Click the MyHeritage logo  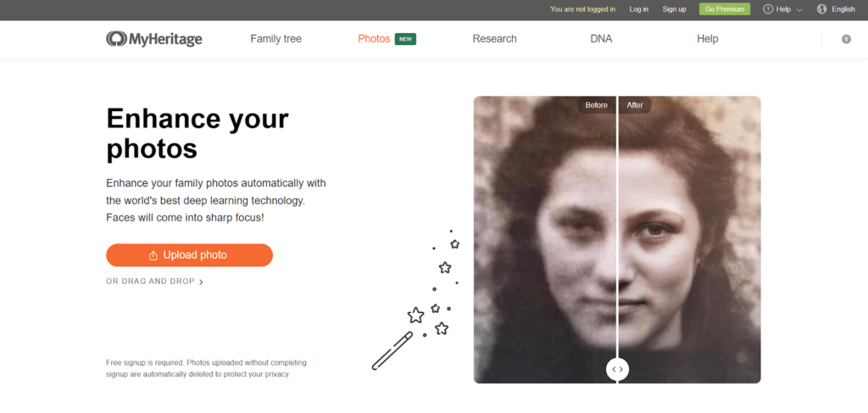tap(154, 39)
